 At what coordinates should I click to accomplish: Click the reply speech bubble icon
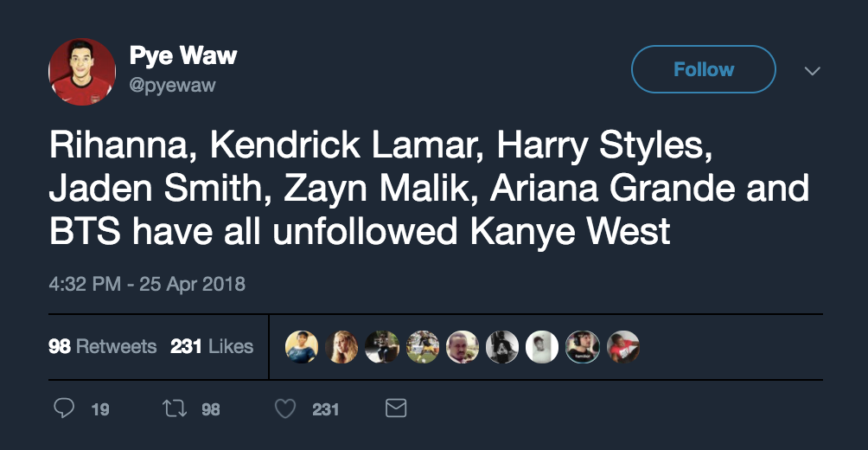click(64, 408)
